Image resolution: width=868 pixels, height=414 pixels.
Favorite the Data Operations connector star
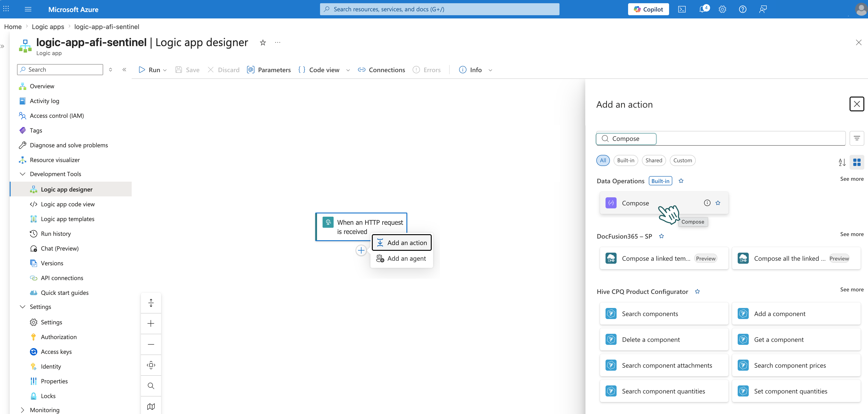point(681,181)
